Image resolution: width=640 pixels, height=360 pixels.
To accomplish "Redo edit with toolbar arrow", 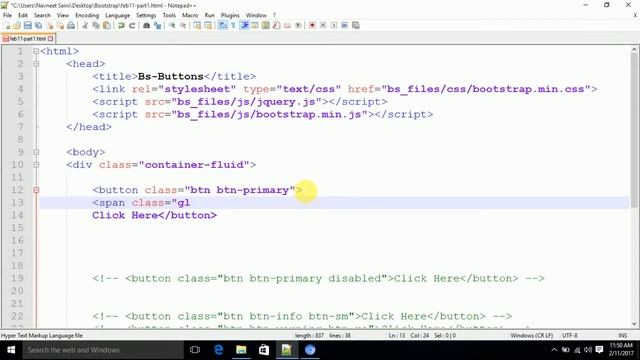I will click(132, 25).
